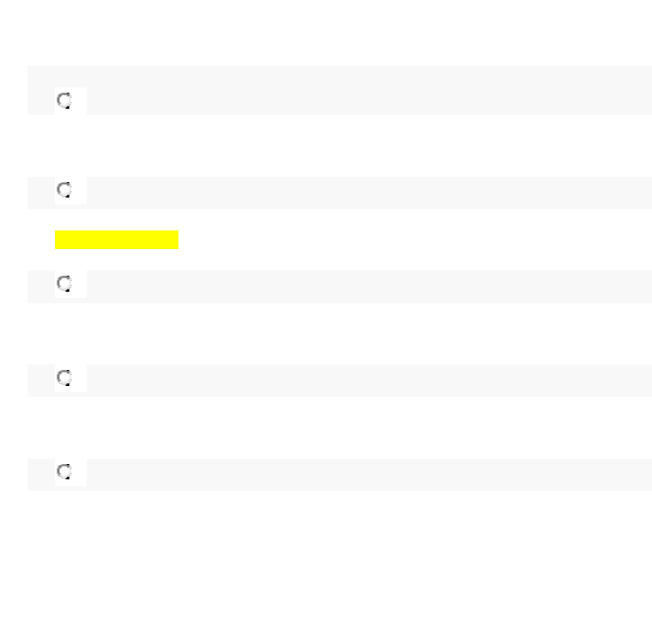Screen dimensions: 652x644
Task: Click the first gray option row
Action: pos(339,90)
